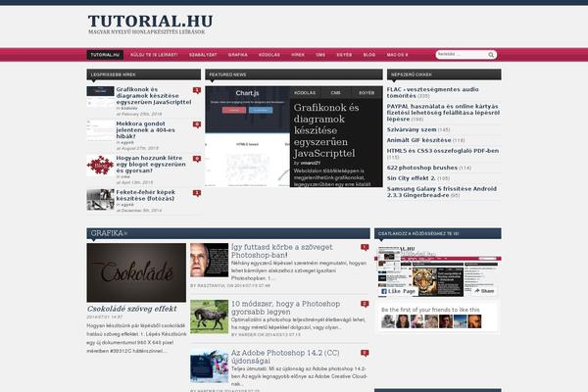This screenshot has height=392, width=588.
Task: Click the Facebook Share button
Action: click(x=484, y=291)
